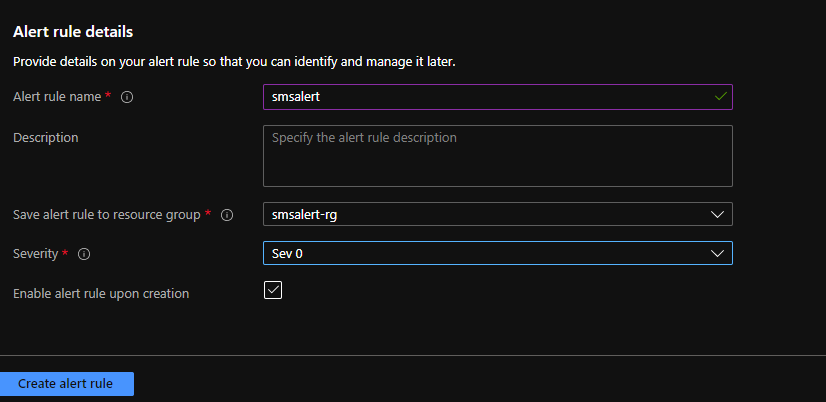The image size is (826, 402).
Task: Click the Enable alert rule upon creation label
Action: click(101, 293)
